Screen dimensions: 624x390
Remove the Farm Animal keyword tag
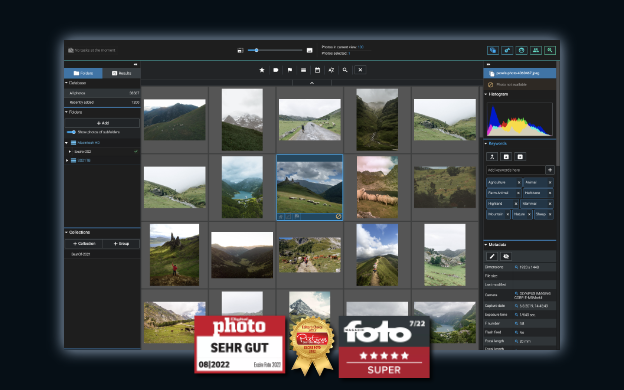point(518,193)
